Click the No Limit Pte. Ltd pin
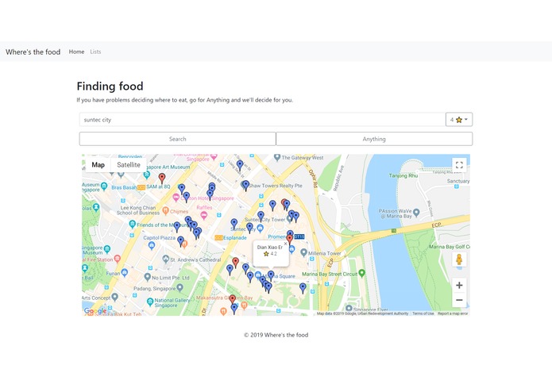This screenshot has width=552, height=392. (148, 277)
